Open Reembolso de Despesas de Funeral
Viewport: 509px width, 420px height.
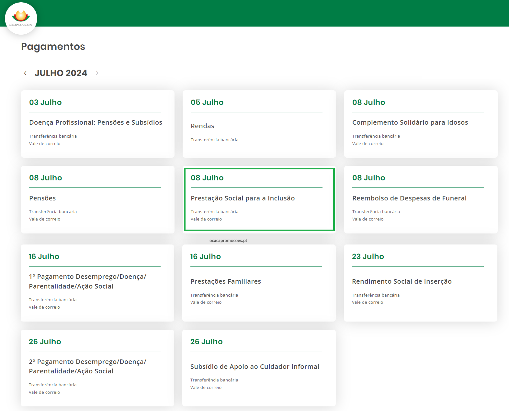[409, 198]
